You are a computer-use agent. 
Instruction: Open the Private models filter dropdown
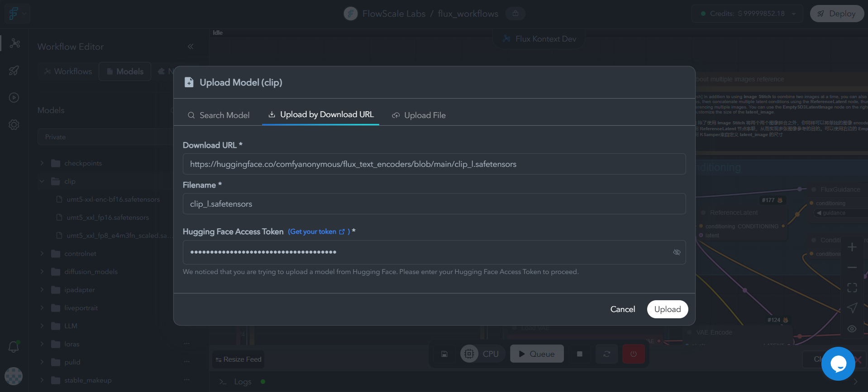[105, 137]
